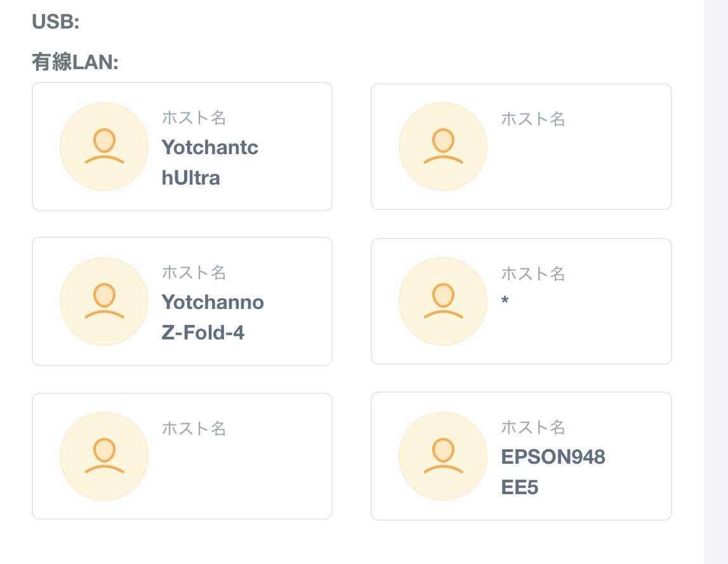Click ホスト名 label above the asterisk

tap(533, 274)
